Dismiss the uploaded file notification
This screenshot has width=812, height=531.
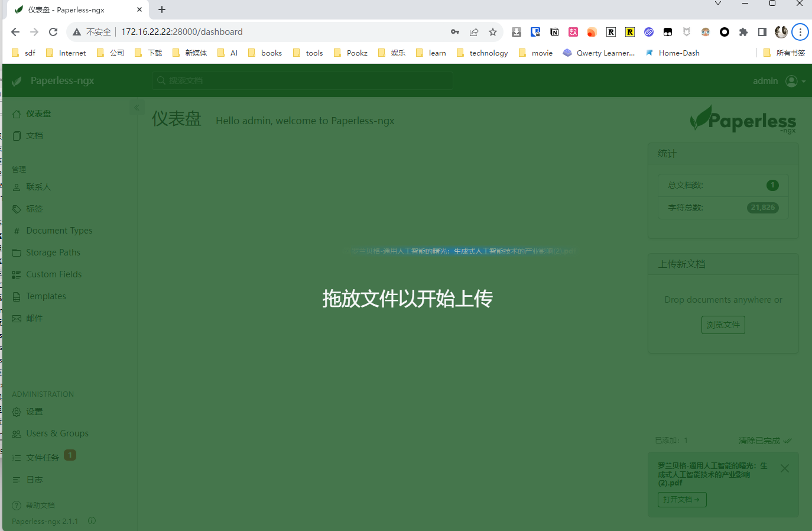[785, 468]
